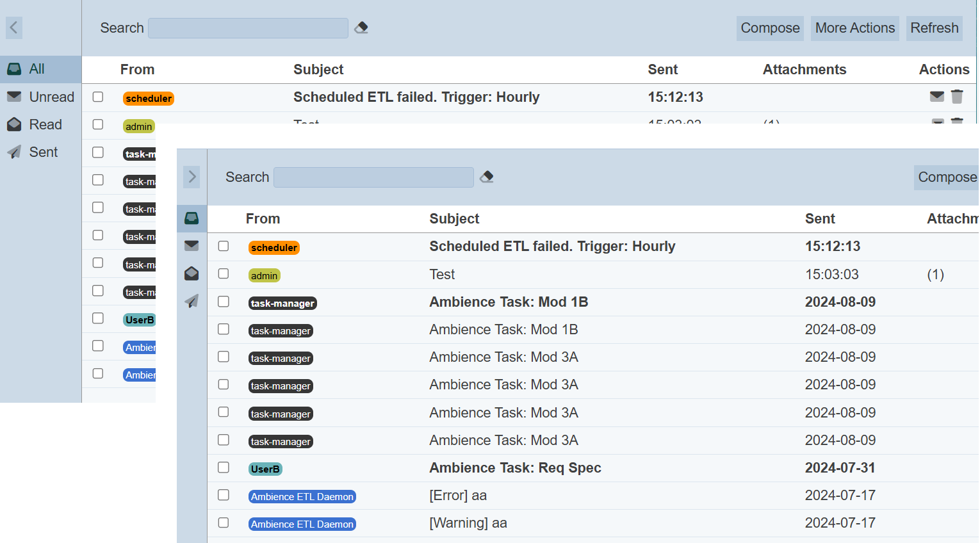Click the open envelope icon in collapsed sidebar
The width and height of the screenshot is (980, 543).
(192, 273)
